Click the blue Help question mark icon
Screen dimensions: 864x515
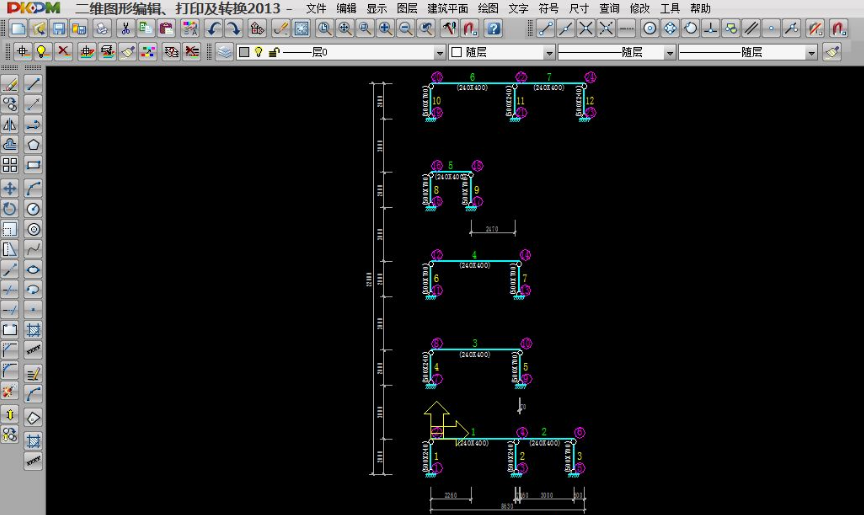493,28
